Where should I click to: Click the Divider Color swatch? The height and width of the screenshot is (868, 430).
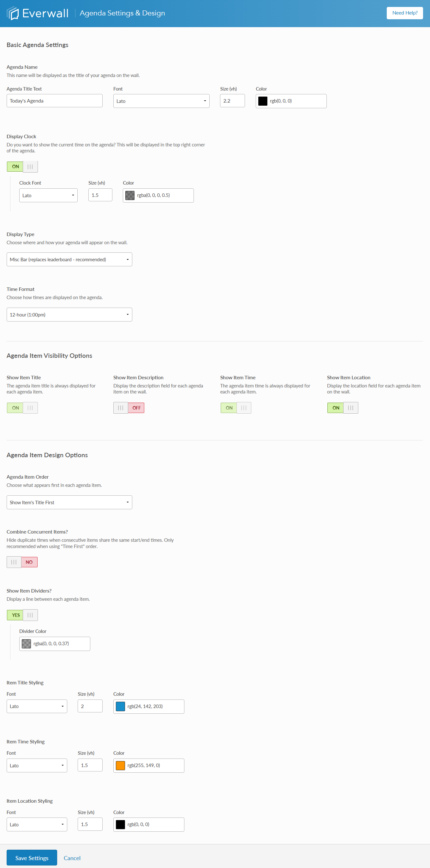click(x=26, y=643)
